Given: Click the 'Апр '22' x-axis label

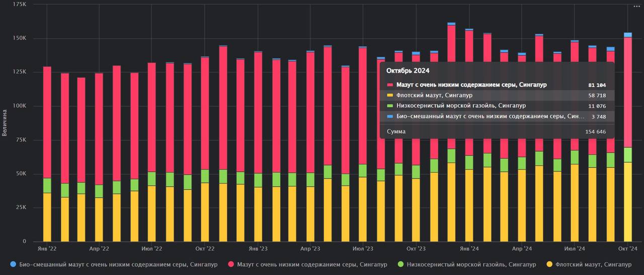Looking at the screenshot, I should pyautogui.click(x=99, y=249).
